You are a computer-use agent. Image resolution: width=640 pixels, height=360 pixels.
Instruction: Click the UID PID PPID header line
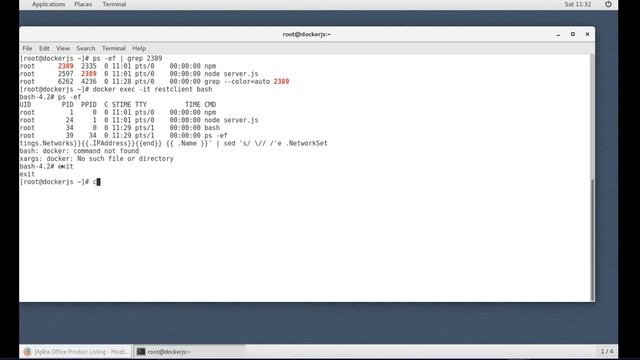(x=118, y=105)
